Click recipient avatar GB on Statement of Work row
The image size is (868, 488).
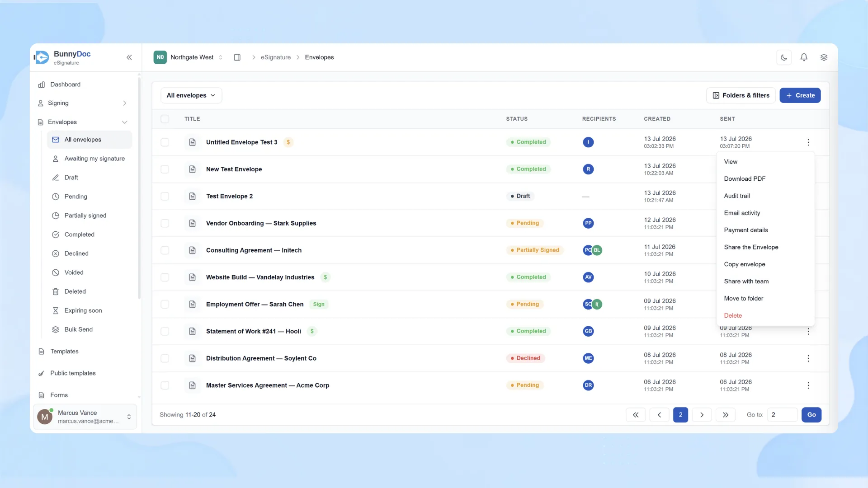(588, 331)
